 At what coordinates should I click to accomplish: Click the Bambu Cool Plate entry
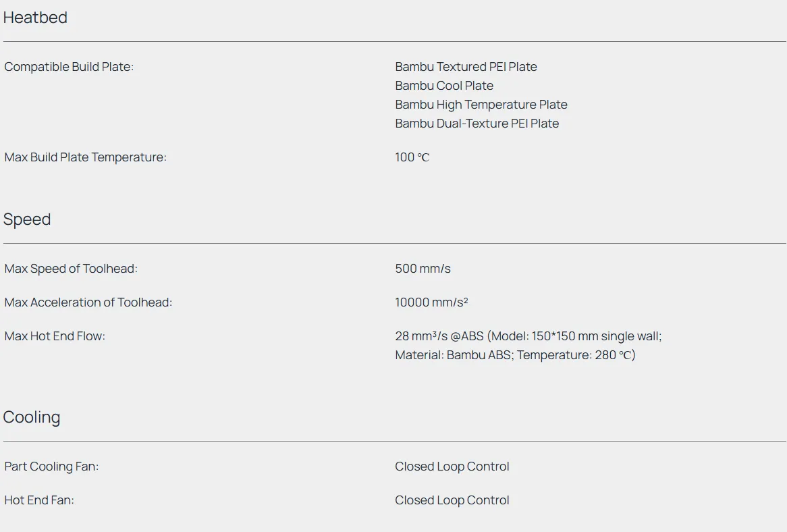point(444,86)
